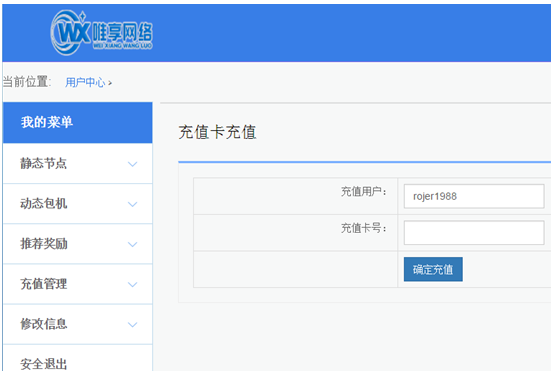Image resolution: width=553 pixels, height=373 pixels.
Task: Click the 充值卡号: label
Action: tap(364, 228)
